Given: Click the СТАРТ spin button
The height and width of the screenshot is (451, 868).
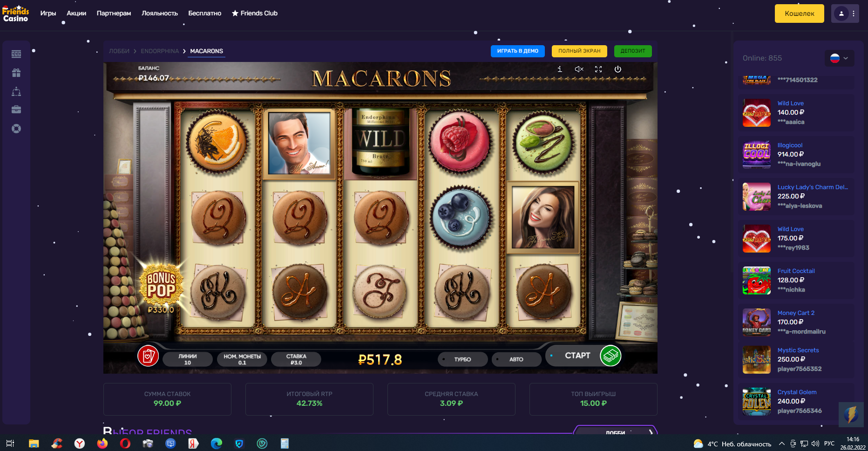Looking at the screenshot, I should 583,355.
